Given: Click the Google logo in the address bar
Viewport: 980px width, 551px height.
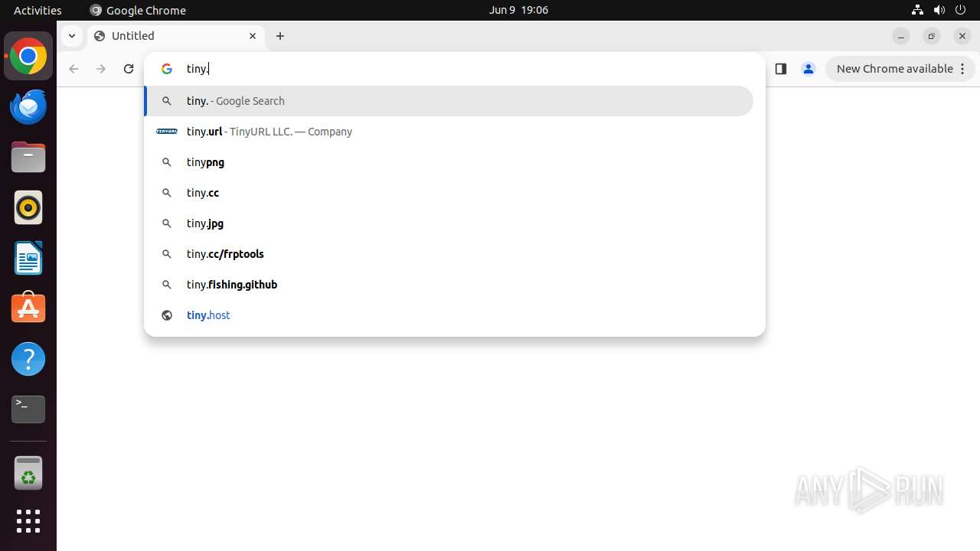Looking at the screenshot, I should [x=167, y=69].
